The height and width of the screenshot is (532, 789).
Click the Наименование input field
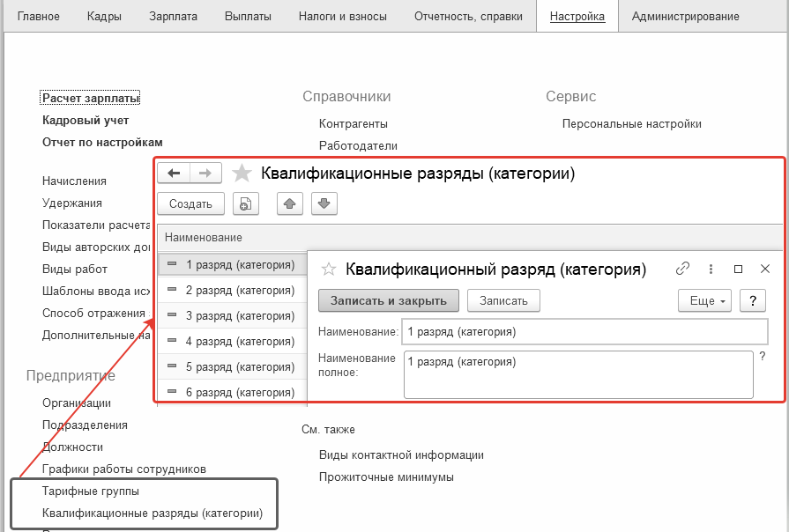point(584,332)
